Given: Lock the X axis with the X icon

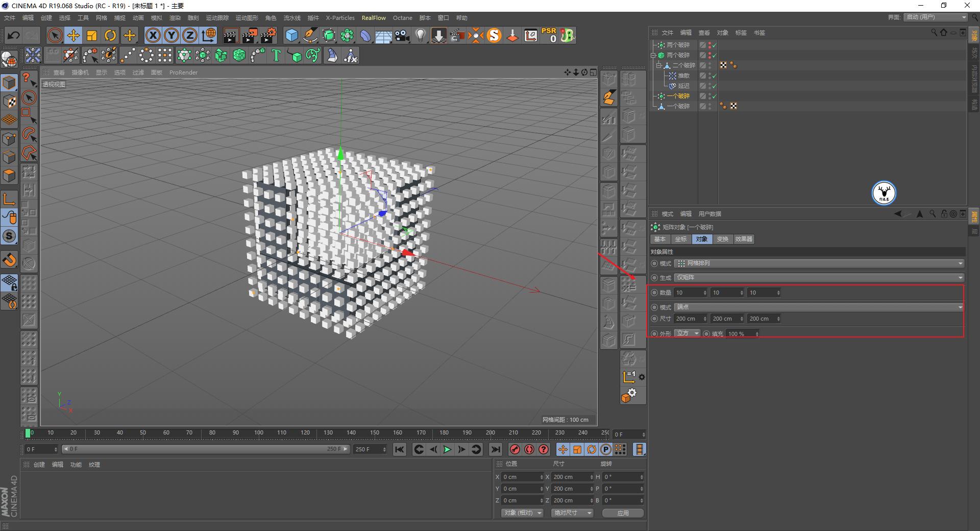Looking at the screenshot, I should pyautogui.click(x=153, y=35).
